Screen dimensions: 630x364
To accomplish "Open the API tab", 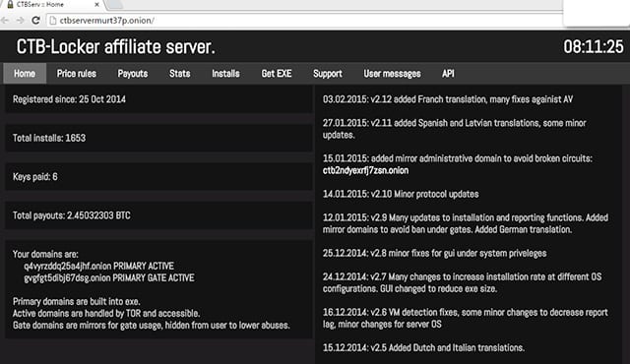I will point(448,74).
